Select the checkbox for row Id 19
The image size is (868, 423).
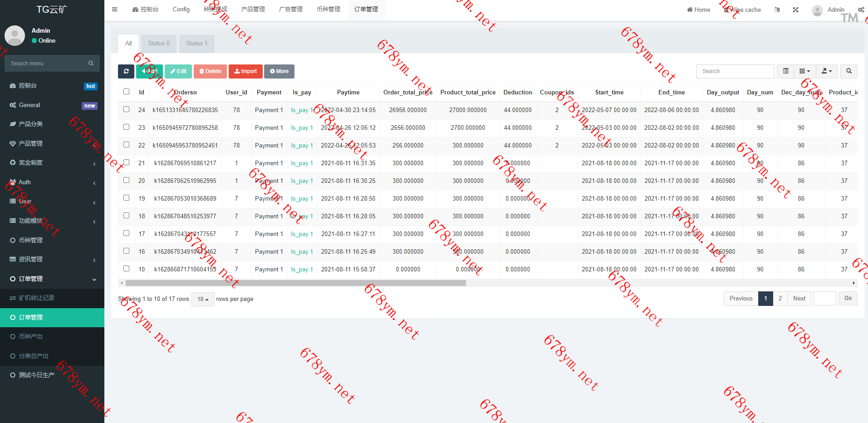[x=126, y=198]
